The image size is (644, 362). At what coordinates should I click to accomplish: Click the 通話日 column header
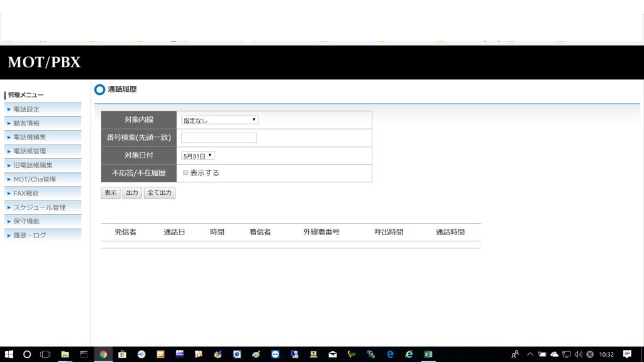[x=174, y=232]
